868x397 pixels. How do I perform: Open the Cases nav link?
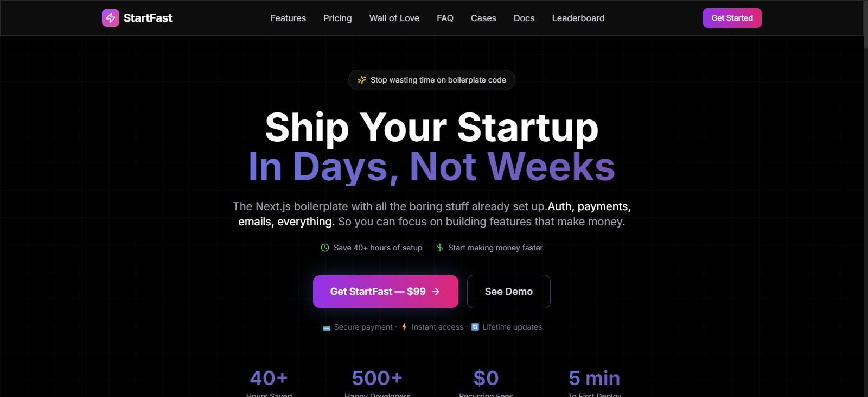pos(483,18)
